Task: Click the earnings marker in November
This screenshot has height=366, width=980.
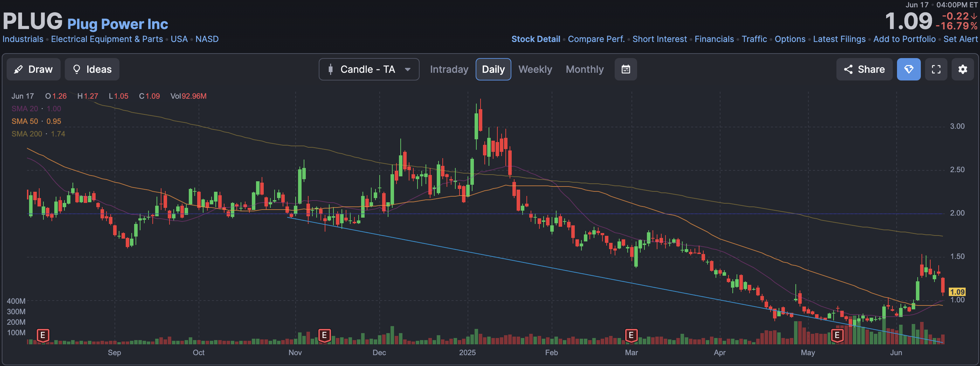Action: click(324, 335)
